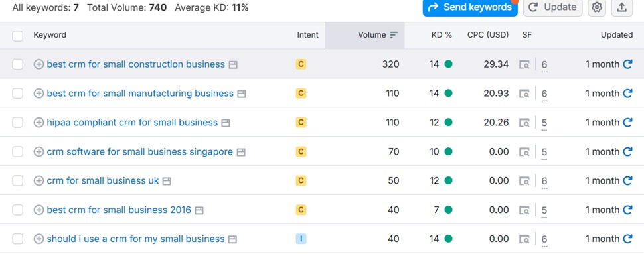
Task: Check the box for best crm for small manufacturing business
Action: [x=18, y=94]
